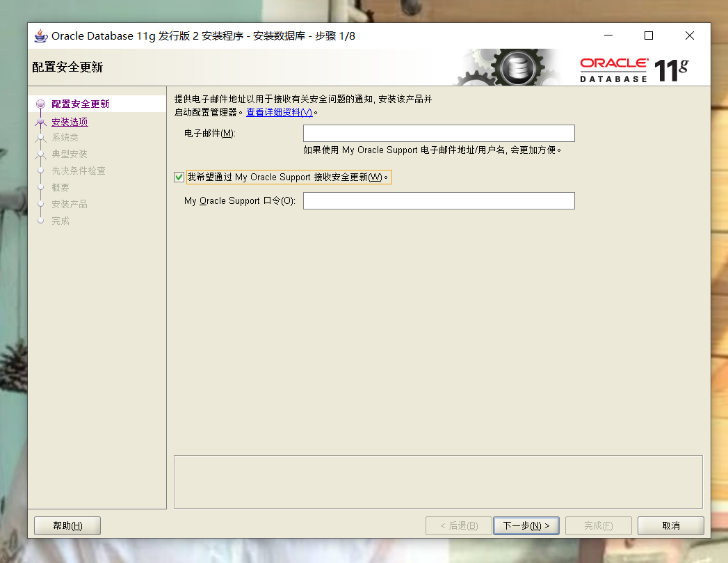Viewport: 728px width, 563px height.
Task: Focus the 电子邮件 email input field
Action: pyautogui.click(x=439, y=134)
